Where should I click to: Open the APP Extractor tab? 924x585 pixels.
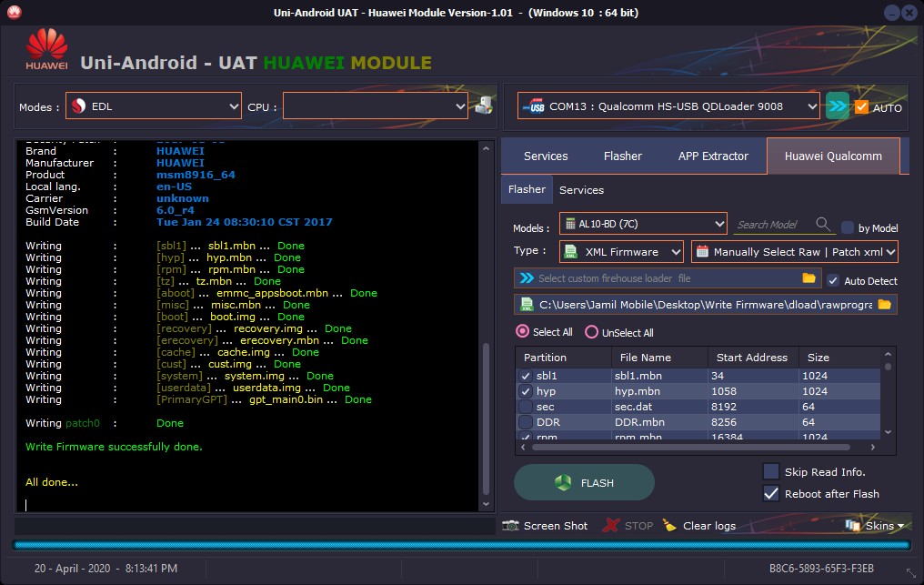point(713,156)
